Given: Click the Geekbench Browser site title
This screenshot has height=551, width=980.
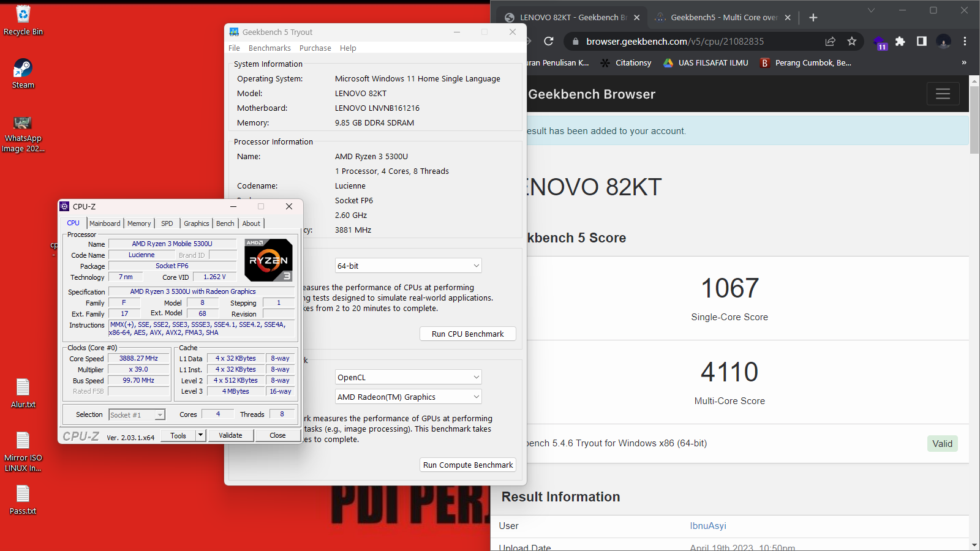Looking at the screenshot, I should tap(592, 94).
